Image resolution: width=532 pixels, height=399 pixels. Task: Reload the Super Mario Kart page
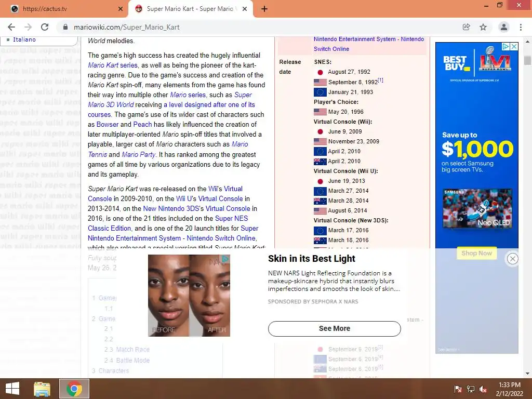pyautogui.click(x=45, y=27)
